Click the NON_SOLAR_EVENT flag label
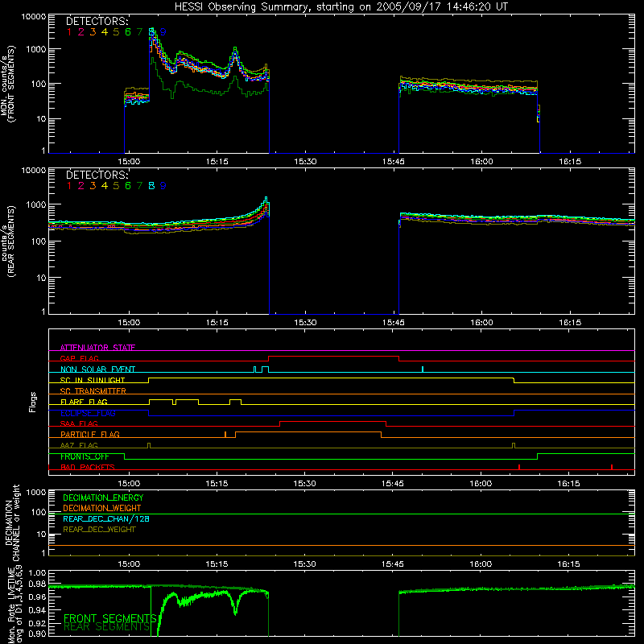Image resolution: width=644 pixels, height=644 pixels. [x=97, y=369]
